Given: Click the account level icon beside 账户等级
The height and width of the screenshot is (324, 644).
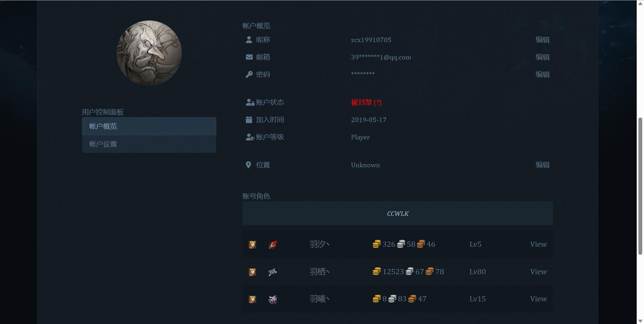Looking at the screenshot, I should (x=249, y=137).
